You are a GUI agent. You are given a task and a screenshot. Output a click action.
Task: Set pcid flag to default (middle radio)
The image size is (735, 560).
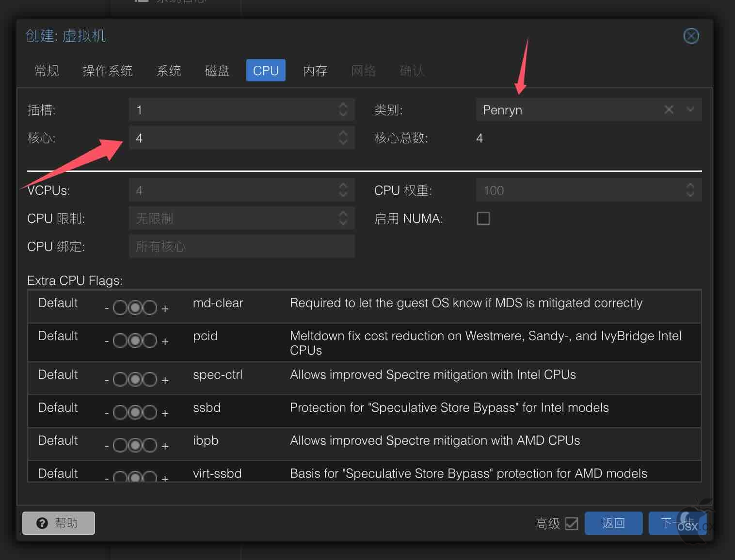tap(135, 341)
